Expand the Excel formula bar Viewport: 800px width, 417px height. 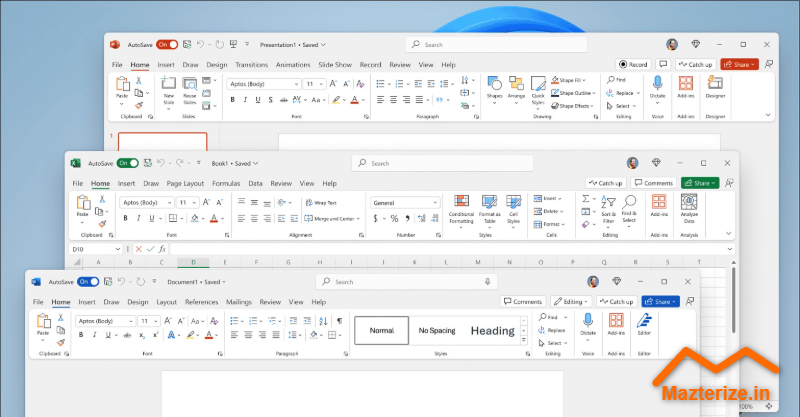[x=730, y=249]
